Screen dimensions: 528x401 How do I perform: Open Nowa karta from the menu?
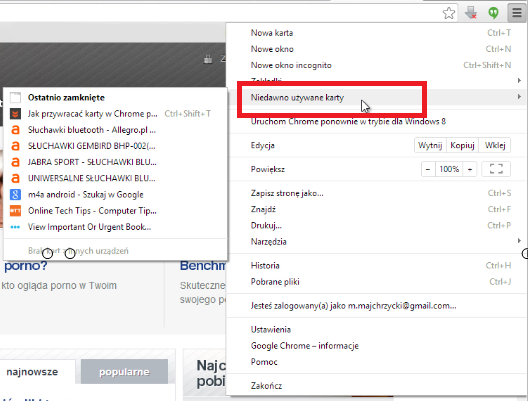(375, 33)
